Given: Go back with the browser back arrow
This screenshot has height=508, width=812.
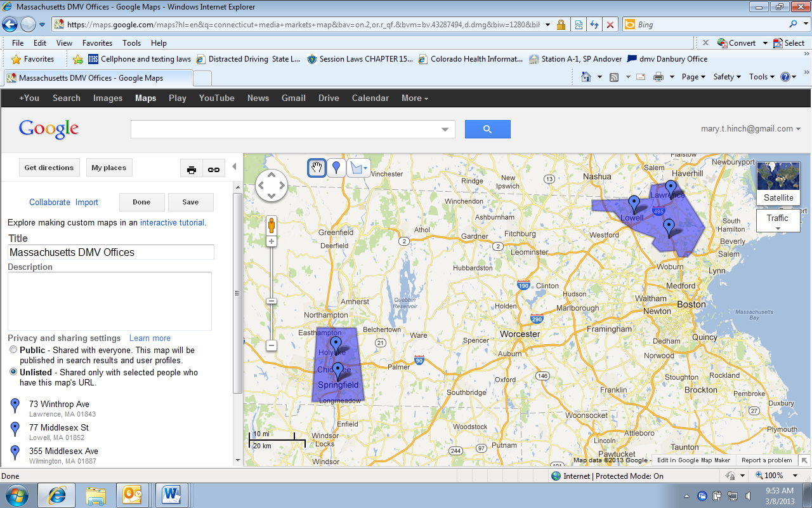Looking at the screenshot, I should coord(10,25).
